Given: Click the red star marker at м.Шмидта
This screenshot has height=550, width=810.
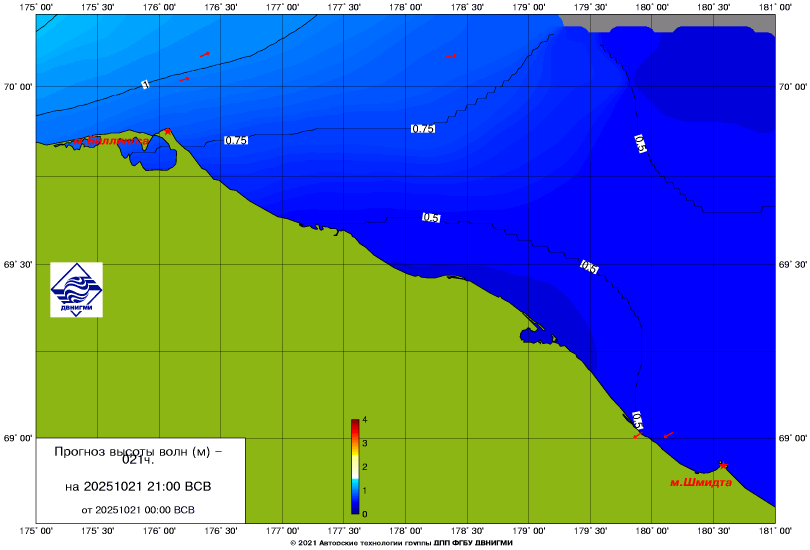Looking at the screenshot, I should [x=723, y=465].
